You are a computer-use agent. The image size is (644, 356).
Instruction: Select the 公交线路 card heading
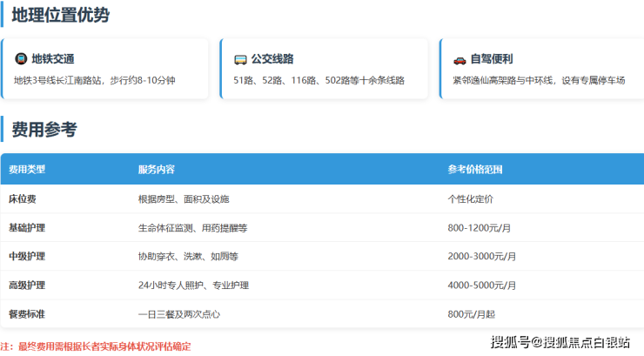pyautogui.click(x=272, y=59)
